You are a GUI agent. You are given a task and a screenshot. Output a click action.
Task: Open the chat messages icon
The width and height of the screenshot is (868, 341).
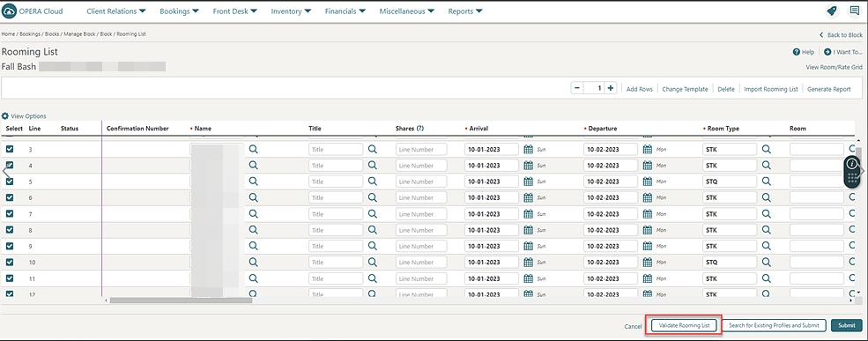pyautogui.click(x=855, y=11)
